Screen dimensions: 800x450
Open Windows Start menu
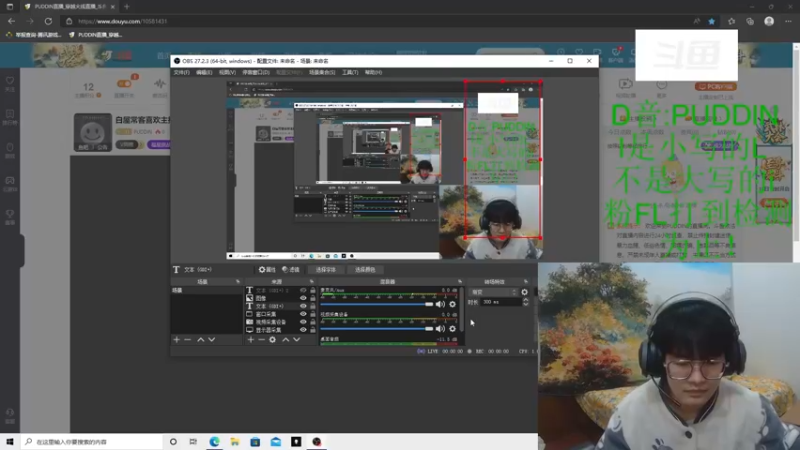click(10, 442)
